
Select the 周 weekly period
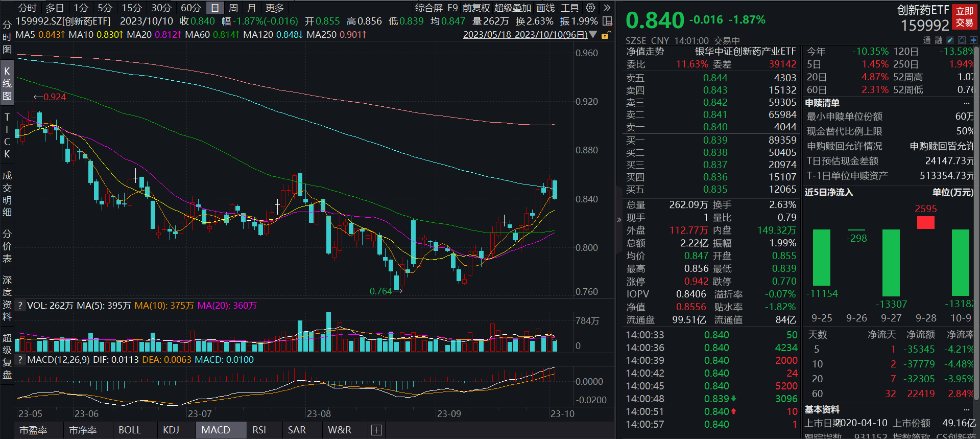[233, 8]
